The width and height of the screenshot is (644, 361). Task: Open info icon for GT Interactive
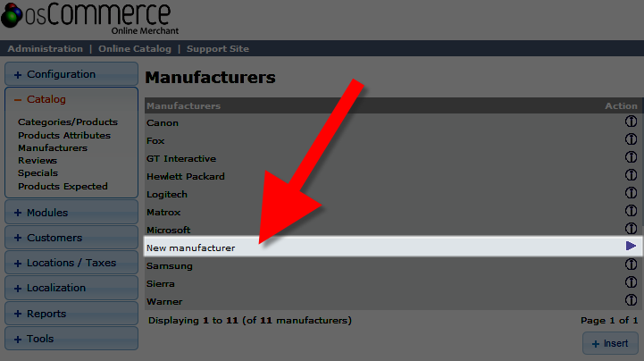coord(631,158)
